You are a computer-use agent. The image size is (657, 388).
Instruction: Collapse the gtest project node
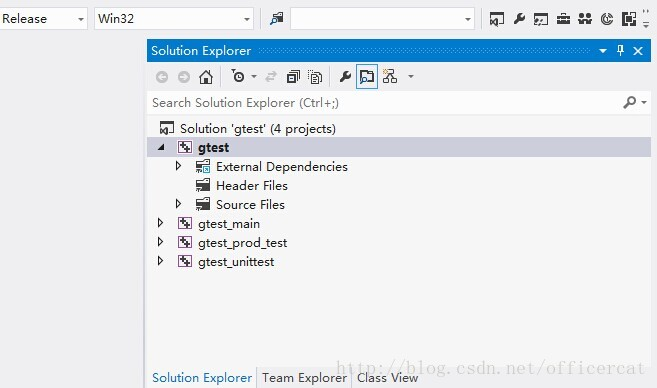tap(161, 147)
